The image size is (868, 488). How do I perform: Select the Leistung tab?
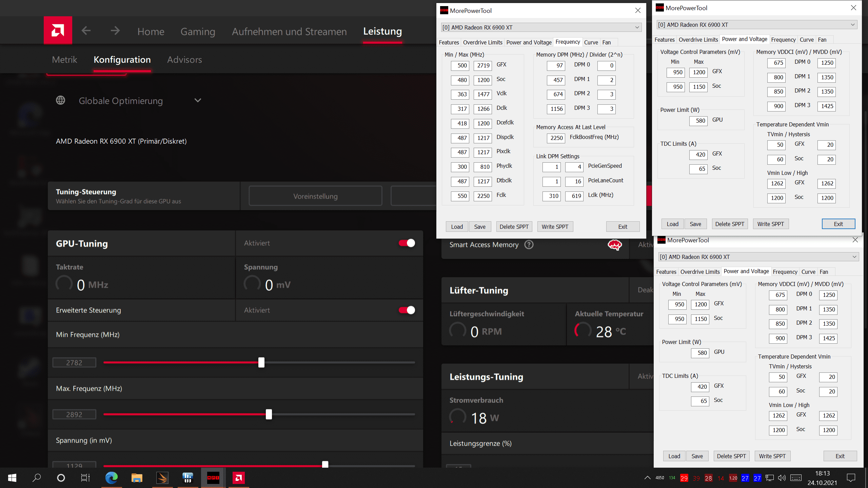tap(382, 31)
